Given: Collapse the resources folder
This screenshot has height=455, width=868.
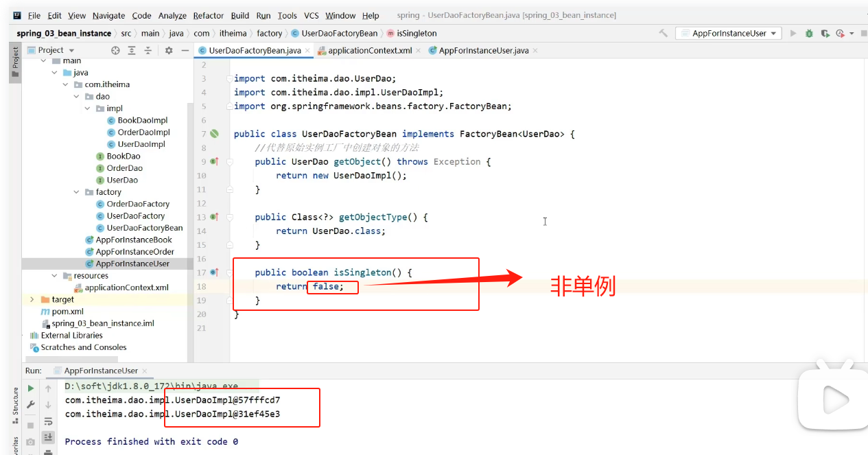Looking at the screenshot, I should pos(54,276).
